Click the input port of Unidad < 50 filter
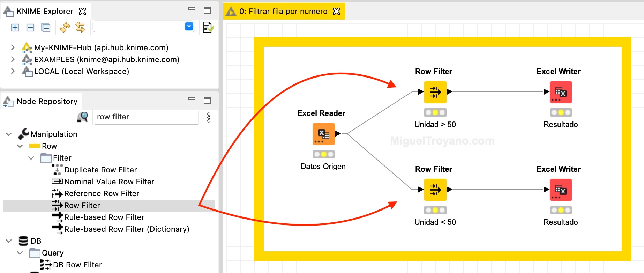 [x=421, y=190]
